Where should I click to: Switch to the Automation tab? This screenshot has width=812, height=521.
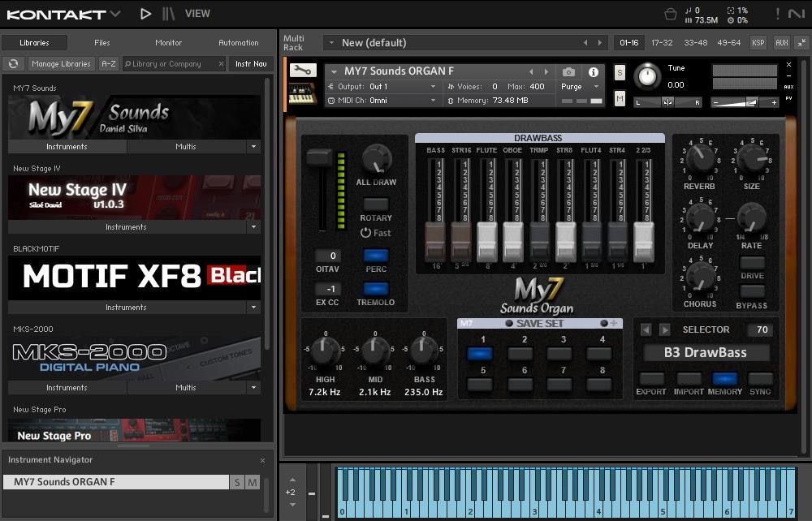[x=238, y=43]
